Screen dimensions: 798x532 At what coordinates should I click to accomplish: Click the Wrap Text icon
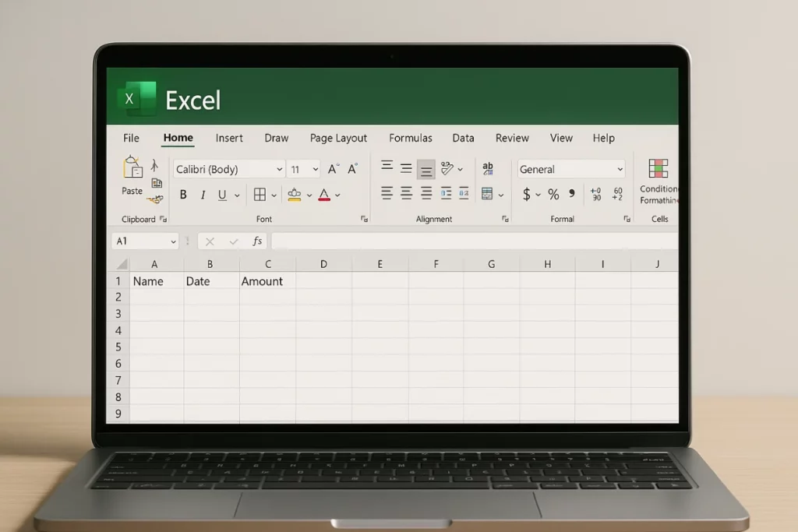click(488, 168)
